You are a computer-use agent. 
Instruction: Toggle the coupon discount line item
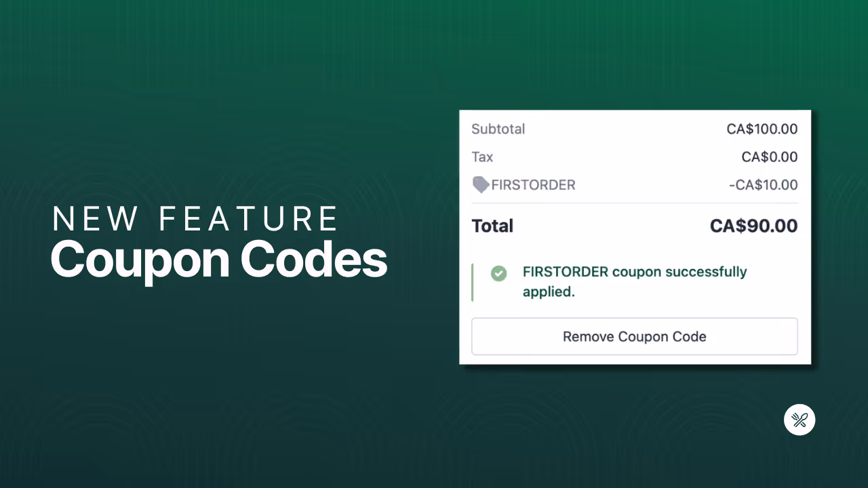[634, 184]
